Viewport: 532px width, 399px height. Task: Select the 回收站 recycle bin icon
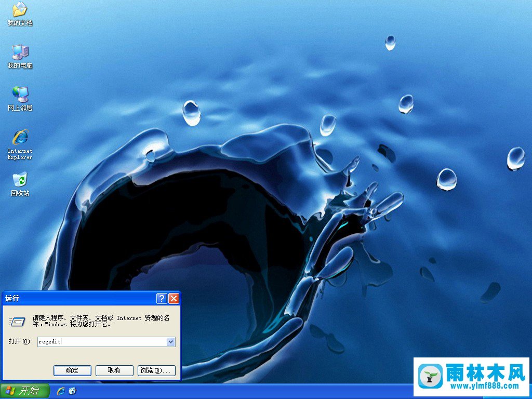coord(20,184)
